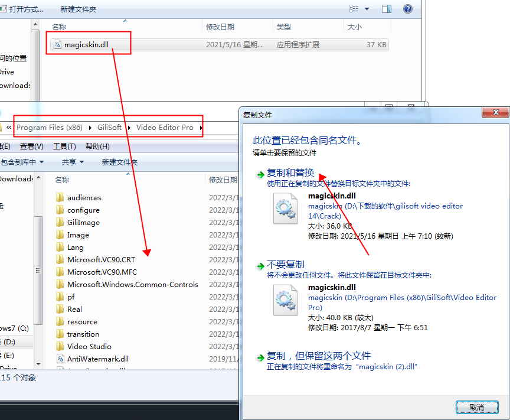Sort by 修改日期 column in top window
Image resolution: width=510 pixels, height=420 pixels.
point(220,27)
